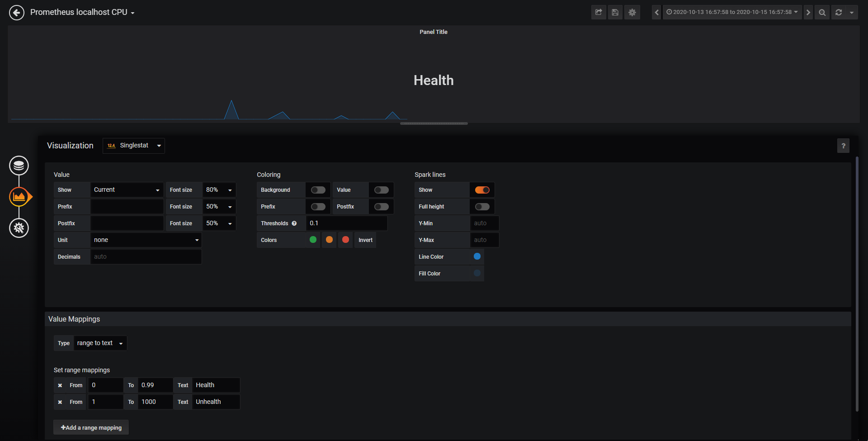Image resolution: width=868 pixels, height=441 pixels.
Task: Click the Value Postfix text field
Action: (127, 223)
